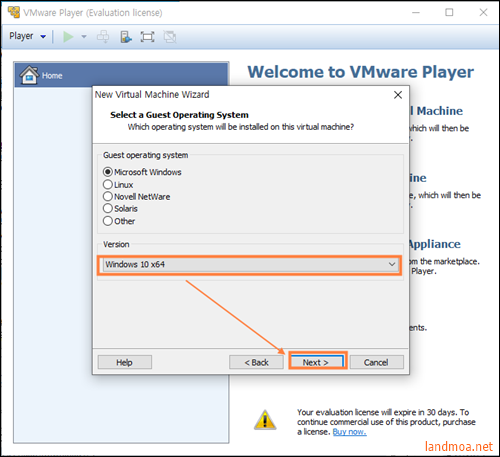Click the disabled fit guest toolbar icon

point(170,37)
